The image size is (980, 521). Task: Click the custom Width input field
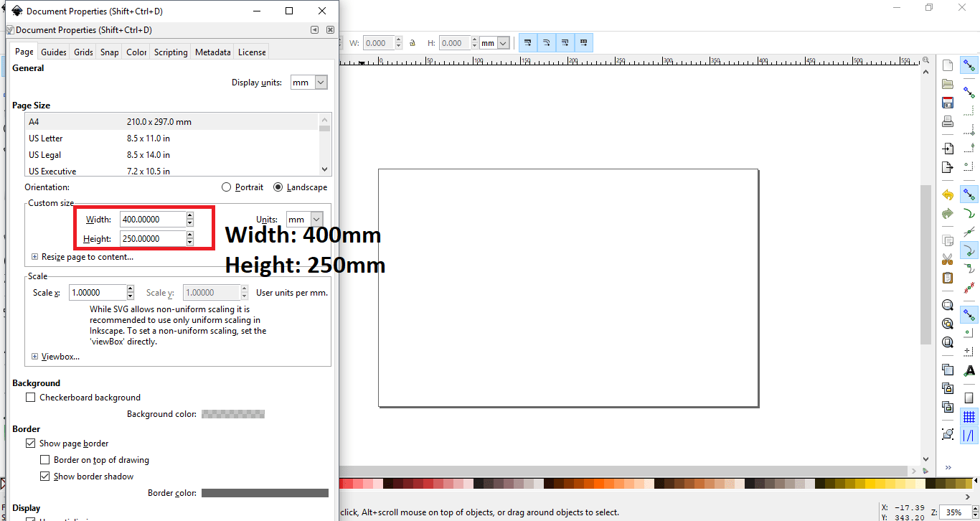point(153,220)
